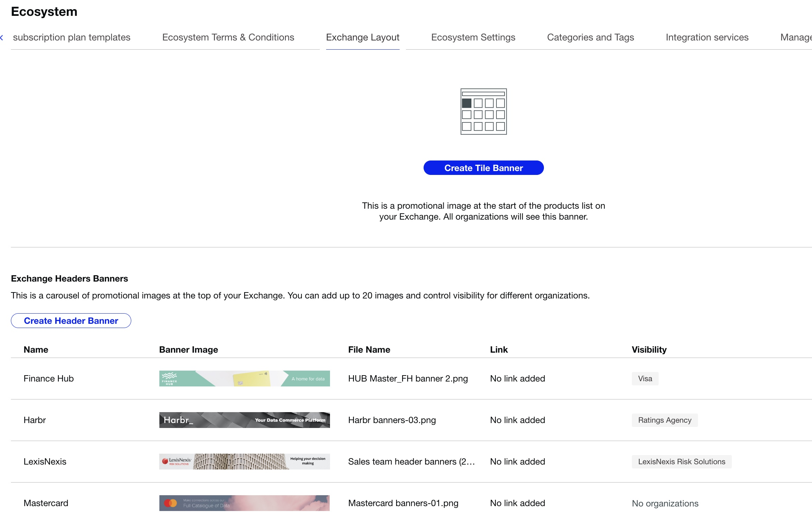Click the Mastercard banners-01.png file name
Screen dimensions: 812x523
403,503
